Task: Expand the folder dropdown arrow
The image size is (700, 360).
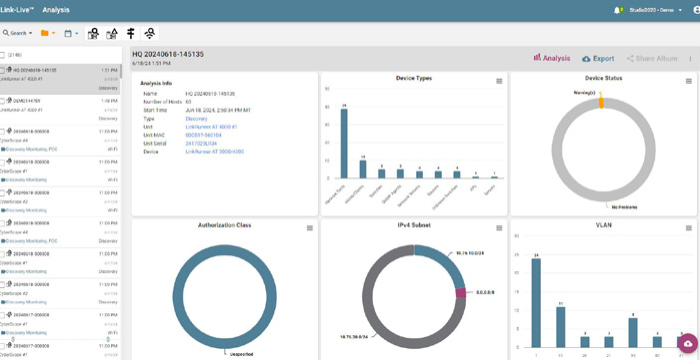Action: pos(54,33)
